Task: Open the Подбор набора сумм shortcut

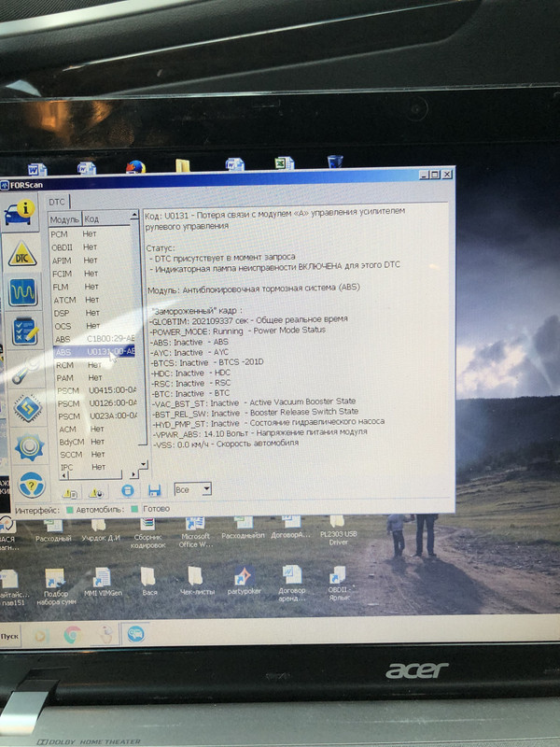Action: (56, 587)
